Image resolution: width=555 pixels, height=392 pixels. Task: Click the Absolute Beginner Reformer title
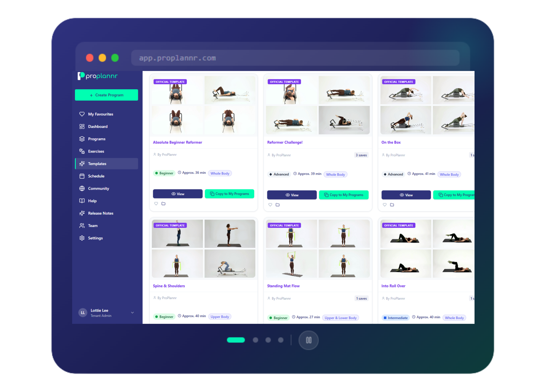[x=177, y=142]
